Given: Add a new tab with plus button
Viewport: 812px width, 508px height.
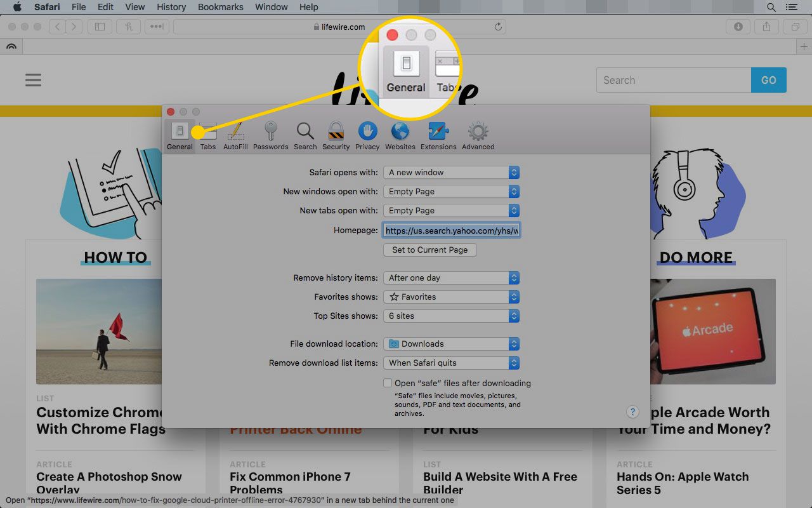Looking at the screenshot, I should tap(804, 46).
